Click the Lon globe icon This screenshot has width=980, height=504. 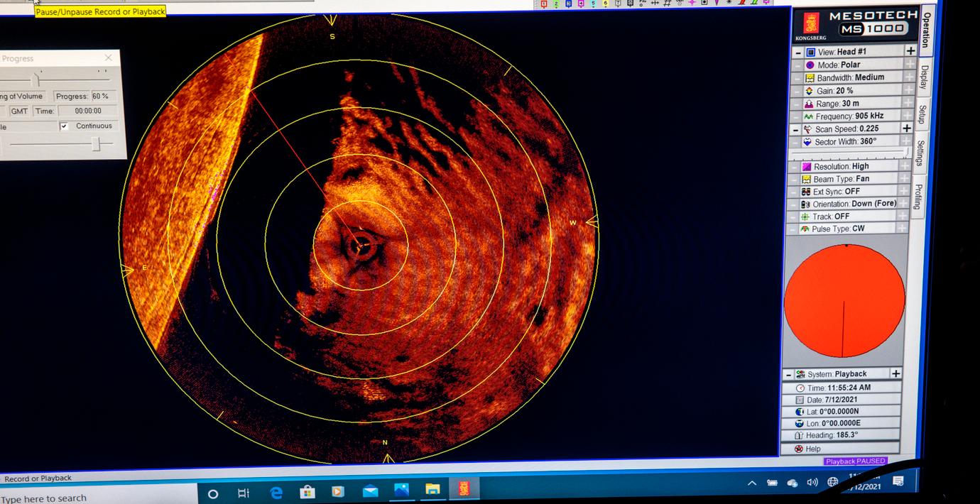[x=799, y=424]
